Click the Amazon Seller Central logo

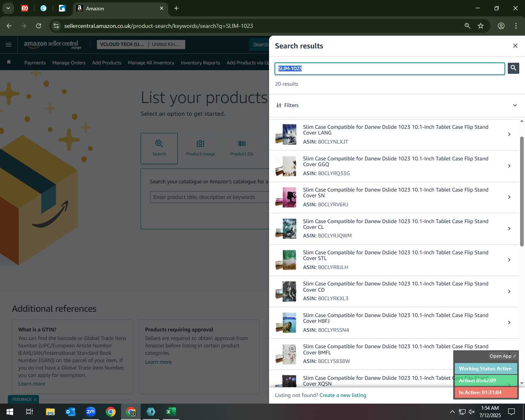[x=52, y=45]
